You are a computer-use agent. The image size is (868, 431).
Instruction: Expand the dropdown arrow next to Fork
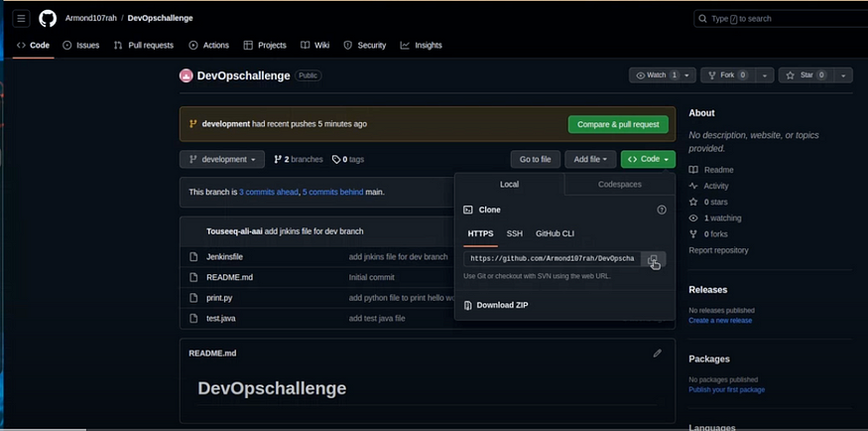[765, 75]
